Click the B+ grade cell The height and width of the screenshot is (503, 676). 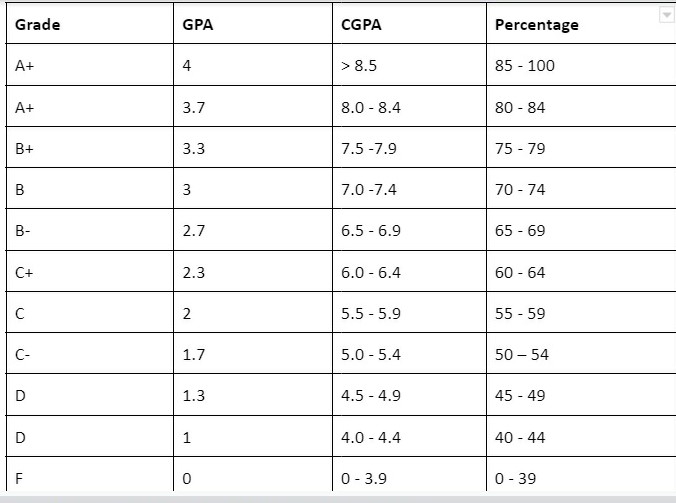26,148
